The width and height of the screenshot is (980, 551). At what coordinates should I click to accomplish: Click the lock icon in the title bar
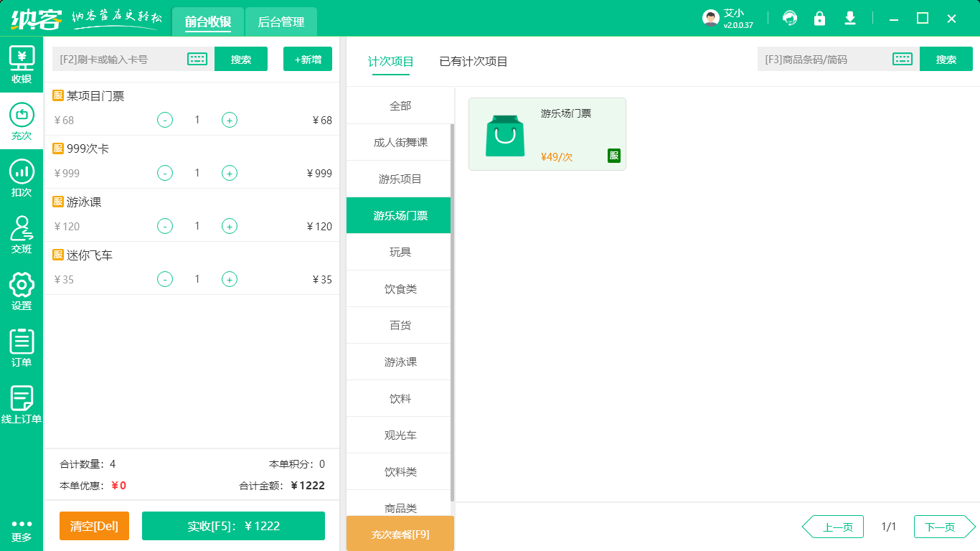pyautogui.click(x=819, y=18)
